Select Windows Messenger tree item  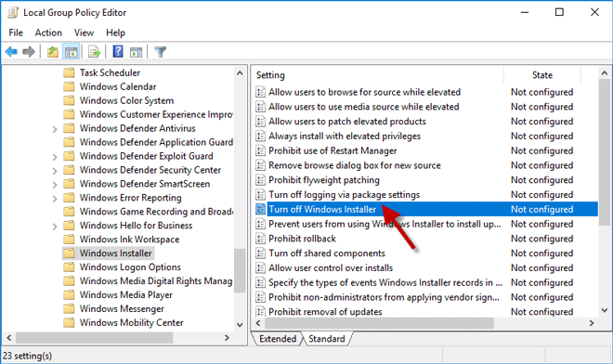tap(122, 309)
